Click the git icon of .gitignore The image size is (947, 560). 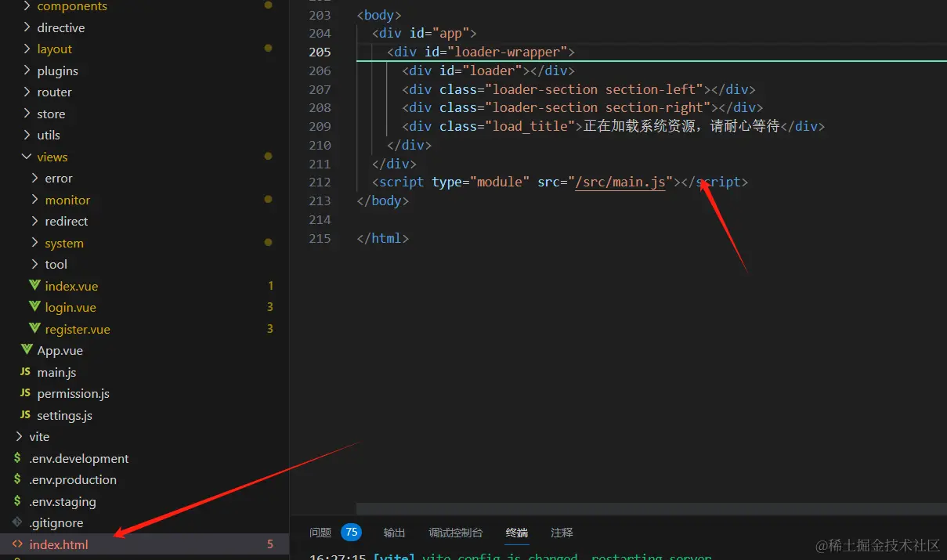pyautogui.click(x=17, y=522)
